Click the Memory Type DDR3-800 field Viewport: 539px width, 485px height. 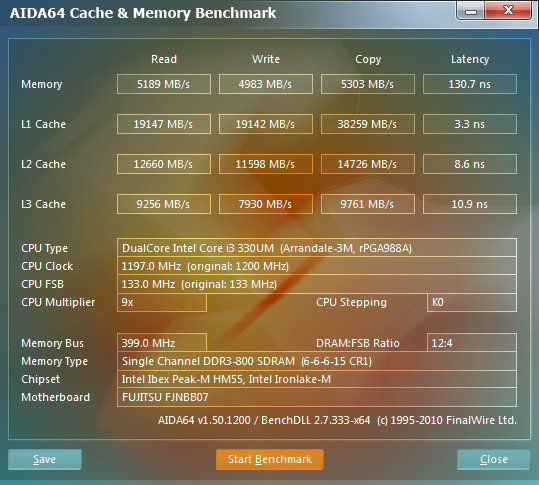tap(317, 361)
